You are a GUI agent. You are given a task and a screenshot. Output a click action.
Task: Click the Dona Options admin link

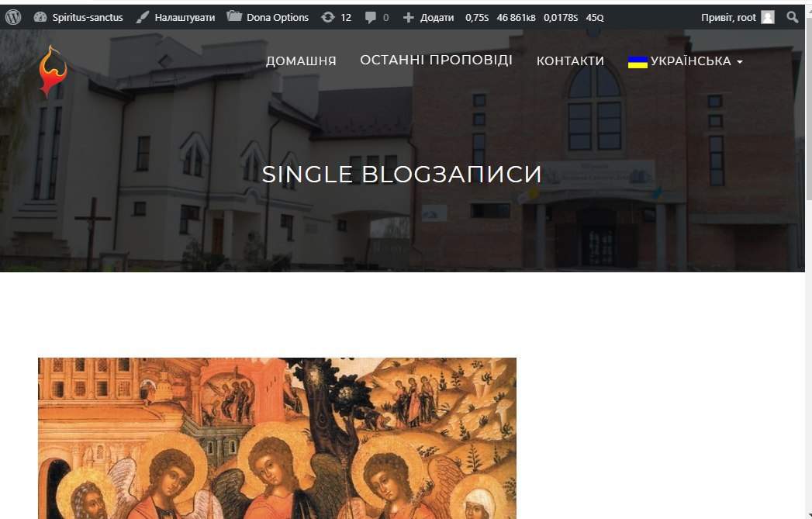click(278, 18)
